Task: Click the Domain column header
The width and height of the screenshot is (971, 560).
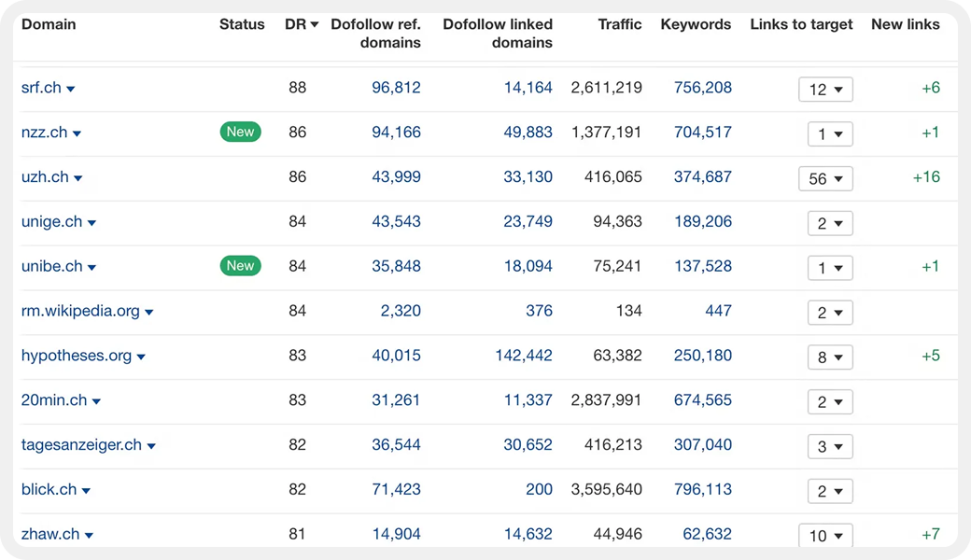Action: [49, 25]
